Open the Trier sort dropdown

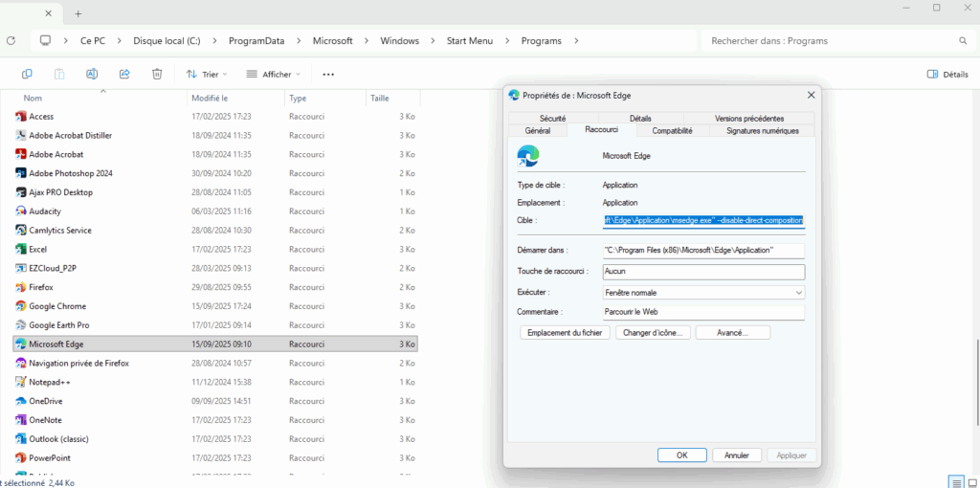click(x=207, y=75)
